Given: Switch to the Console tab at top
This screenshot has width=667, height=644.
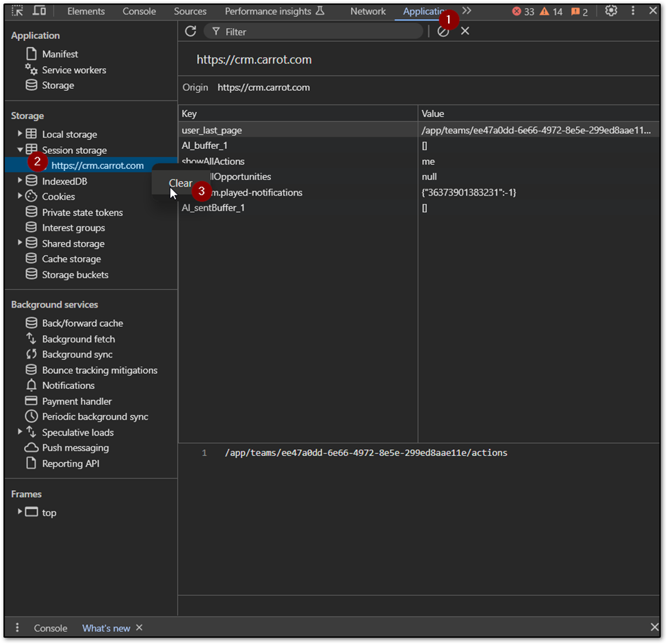Looking at the screenshot, I should coord(139,12).
